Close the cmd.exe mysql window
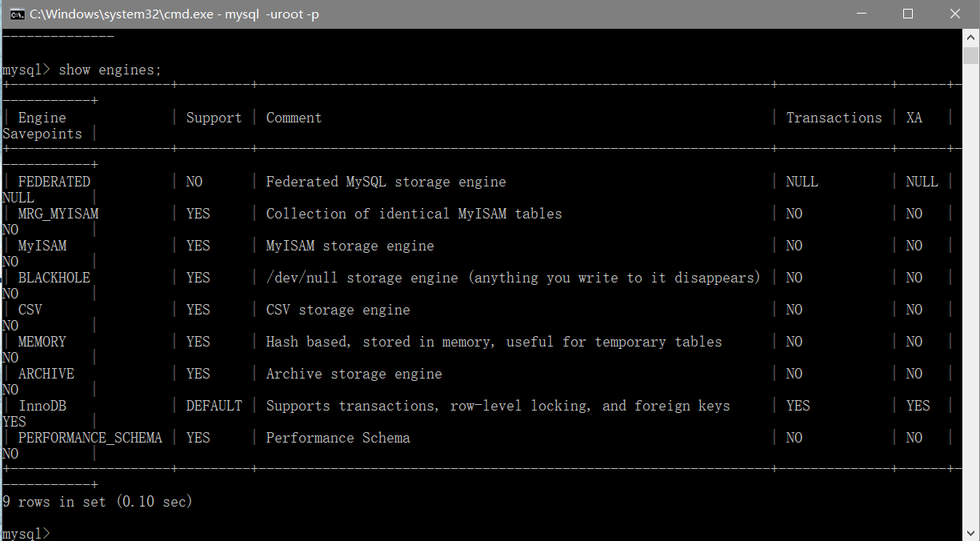This screenshot has height=541, width=980. 955,14
